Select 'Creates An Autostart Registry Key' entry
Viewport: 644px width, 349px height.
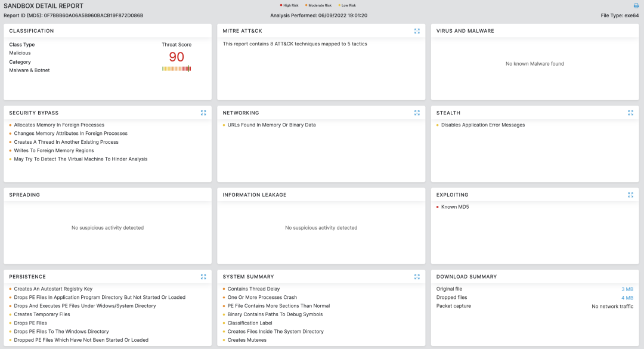(53, 289)
